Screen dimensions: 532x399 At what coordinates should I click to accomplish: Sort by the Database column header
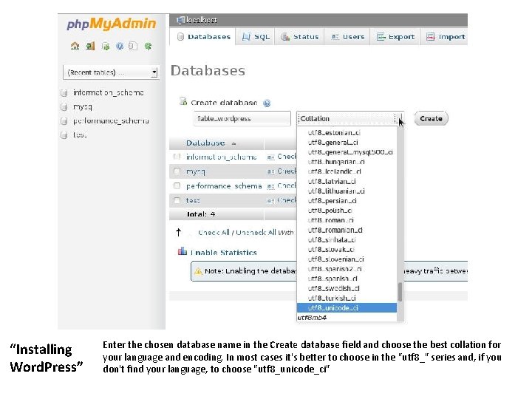[x=205, y=143]
